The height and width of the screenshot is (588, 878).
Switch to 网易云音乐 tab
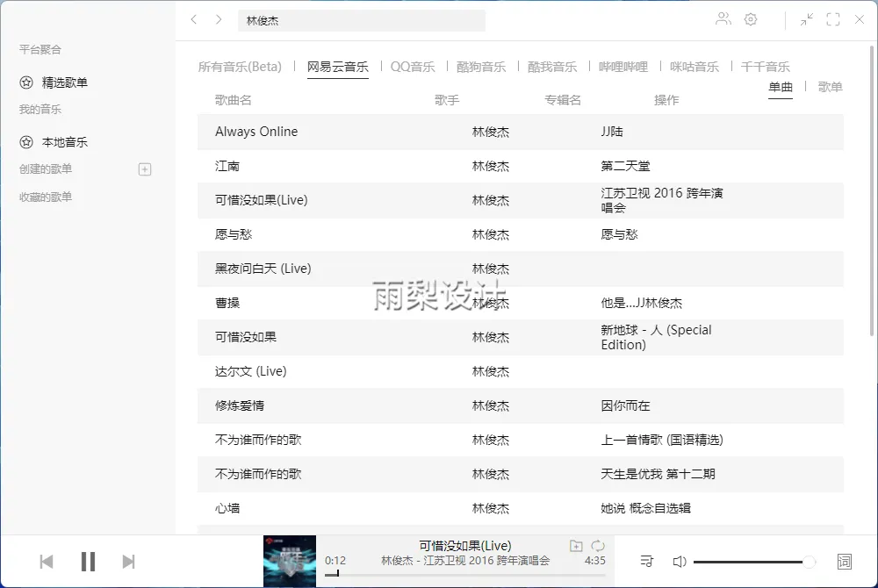coord(338,67)
